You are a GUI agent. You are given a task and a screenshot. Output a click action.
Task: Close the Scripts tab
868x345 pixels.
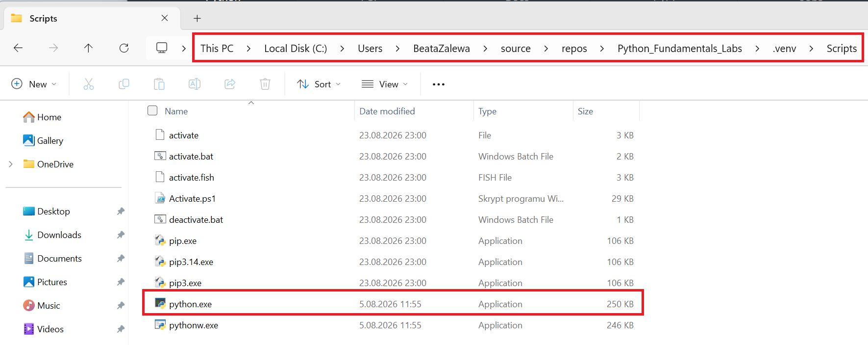coord(165,18)
